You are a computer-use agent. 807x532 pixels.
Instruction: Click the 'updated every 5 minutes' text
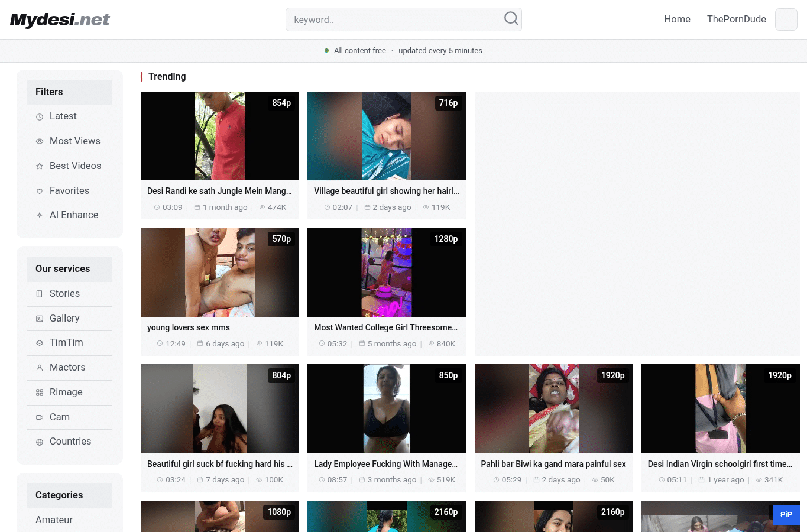[x=440, y=51]
